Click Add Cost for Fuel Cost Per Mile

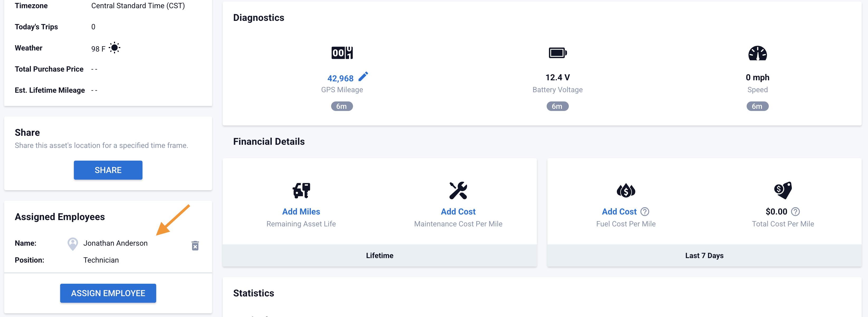pyautogui.click(x=619, y=212)
